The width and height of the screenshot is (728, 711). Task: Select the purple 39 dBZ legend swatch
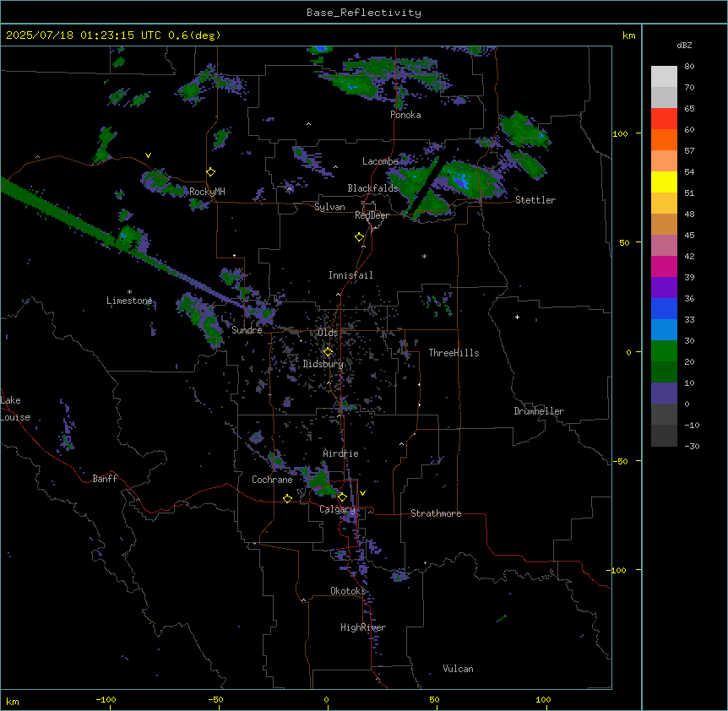click(664, 287)
